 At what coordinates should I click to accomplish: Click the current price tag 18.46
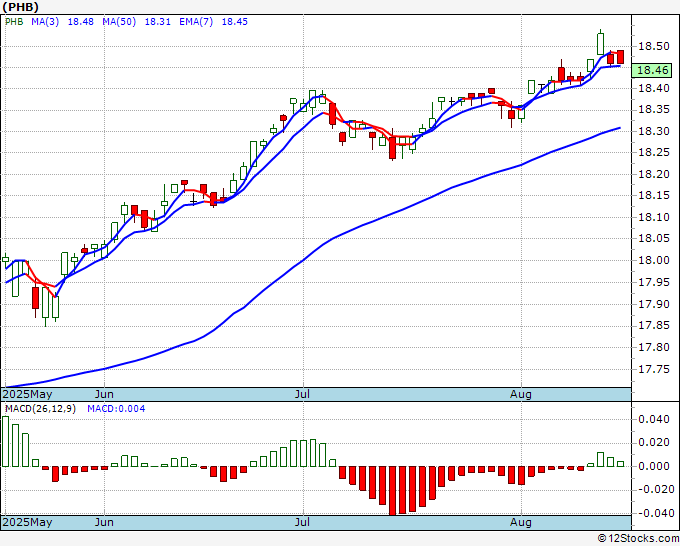click(652, 70)
